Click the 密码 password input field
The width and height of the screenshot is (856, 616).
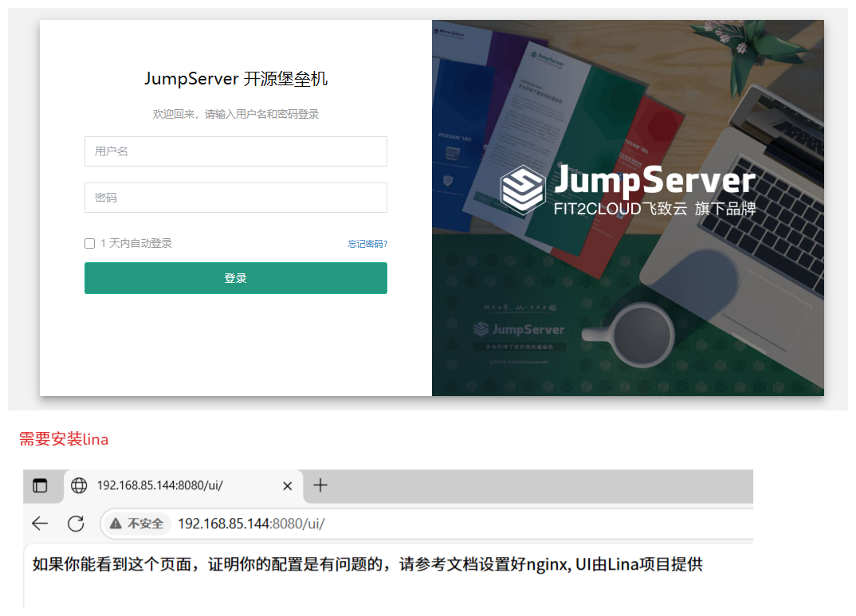point(235,198)
